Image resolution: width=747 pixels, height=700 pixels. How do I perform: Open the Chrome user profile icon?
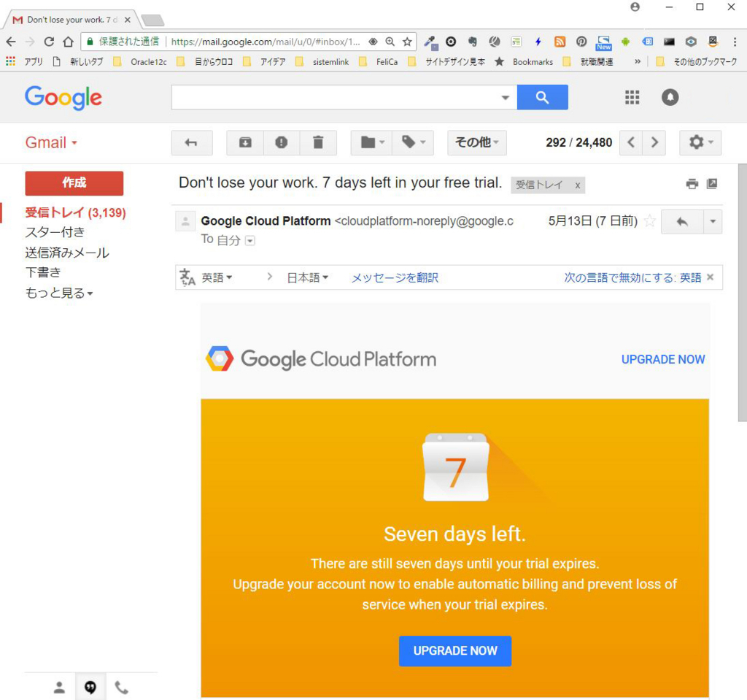(x=635, y=7)
